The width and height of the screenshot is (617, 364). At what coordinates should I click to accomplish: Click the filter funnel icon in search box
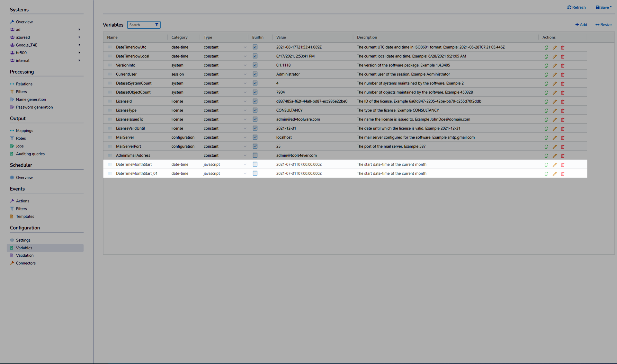(156, 25)
